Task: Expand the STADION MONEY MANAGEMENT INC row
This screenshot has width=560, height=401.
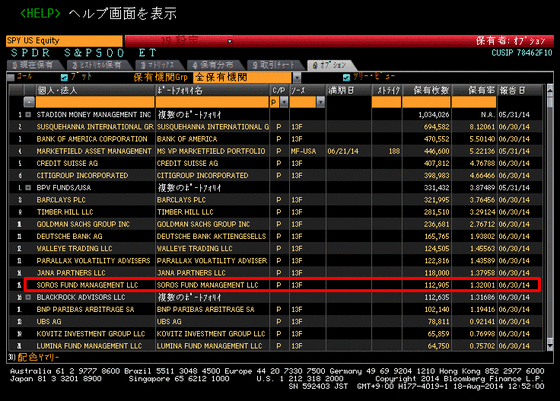Action: 28,115
